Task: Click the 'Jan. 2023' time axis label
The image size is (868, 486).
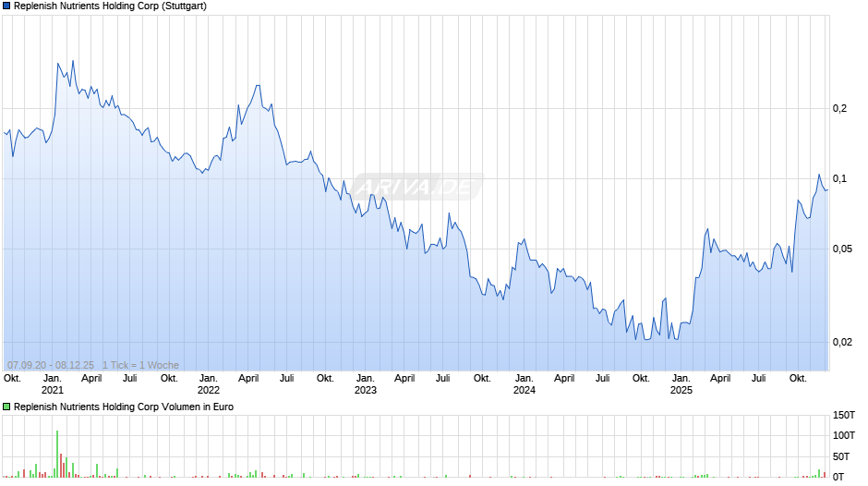Action: coord(366,384)
